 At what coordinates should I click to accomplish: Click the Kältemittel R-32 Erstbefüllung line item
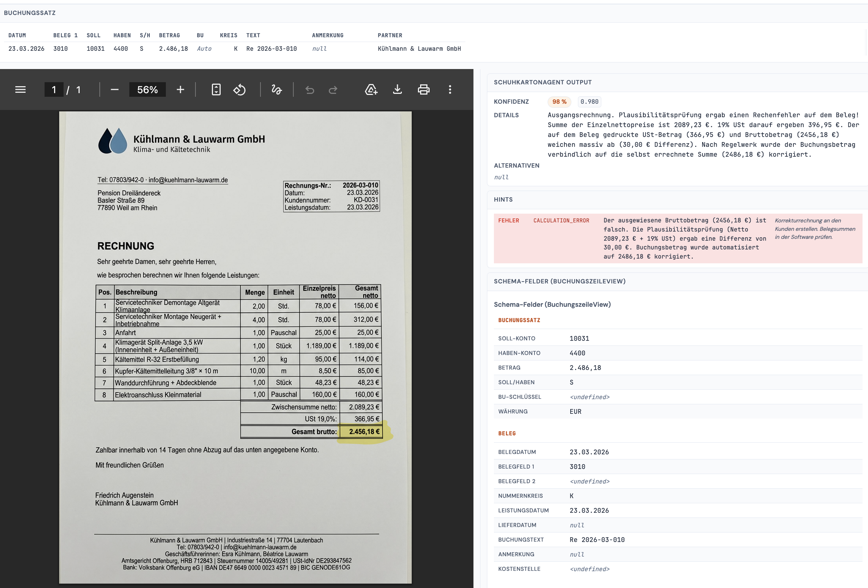click(x=157, y=359)
